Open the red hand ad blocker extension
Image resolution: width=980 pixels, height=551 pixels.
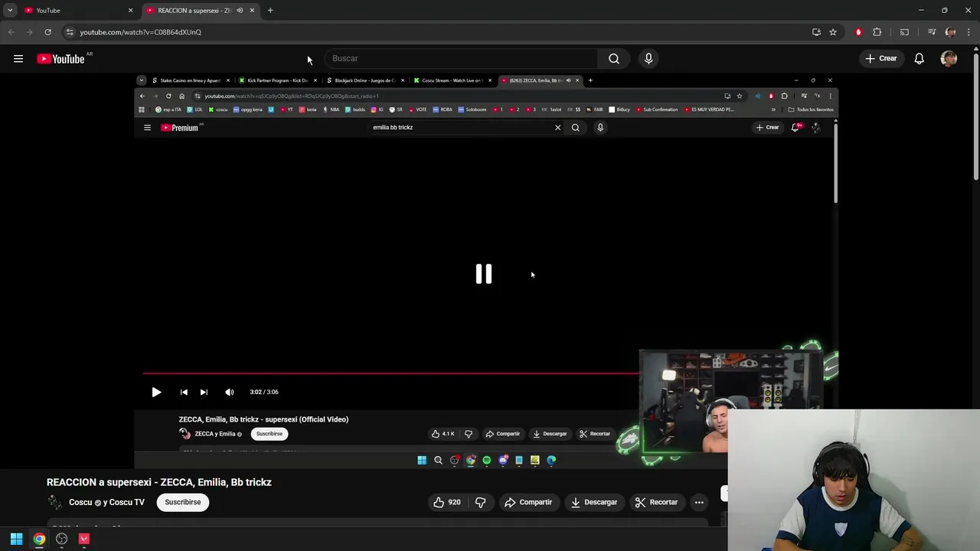click(858, 32)
